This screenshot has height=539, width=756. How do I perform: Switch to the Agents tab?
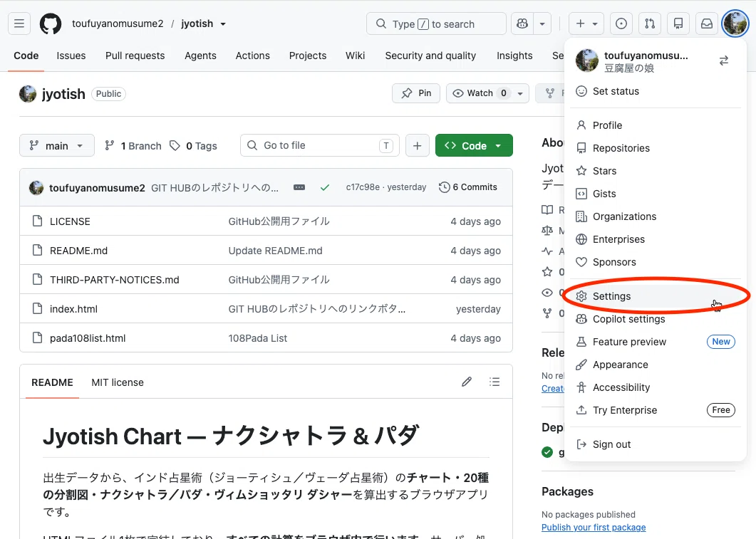(200, 56)
